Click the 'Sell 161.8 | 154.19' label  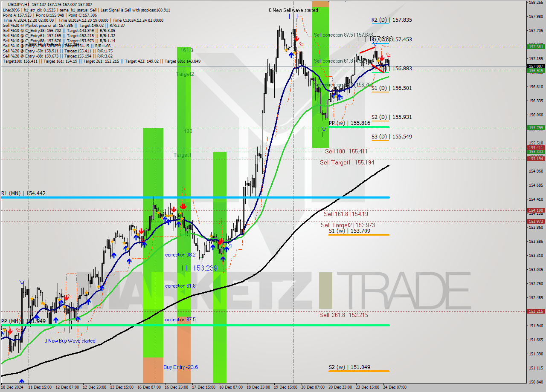[346, 214]
